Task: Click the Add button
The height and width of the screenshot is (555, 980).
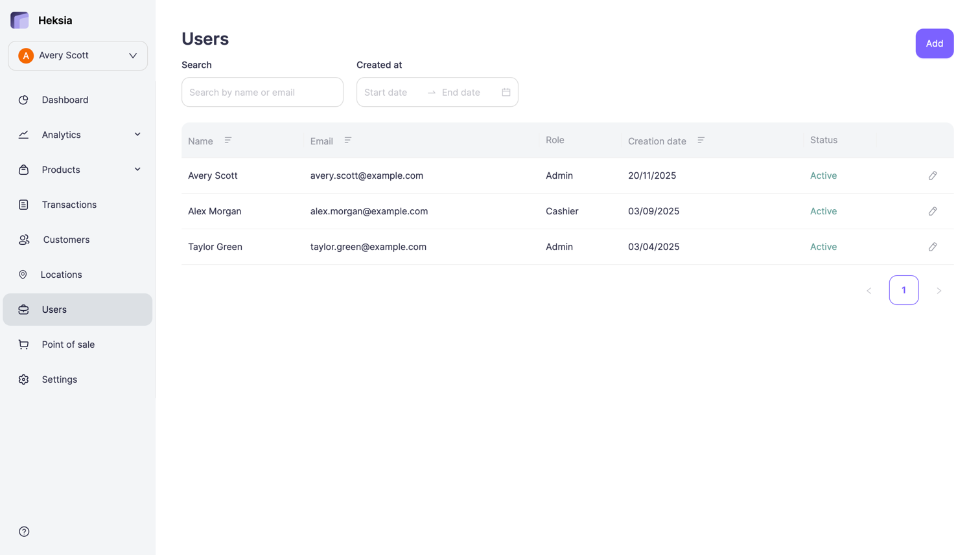Action: point(934,43)
